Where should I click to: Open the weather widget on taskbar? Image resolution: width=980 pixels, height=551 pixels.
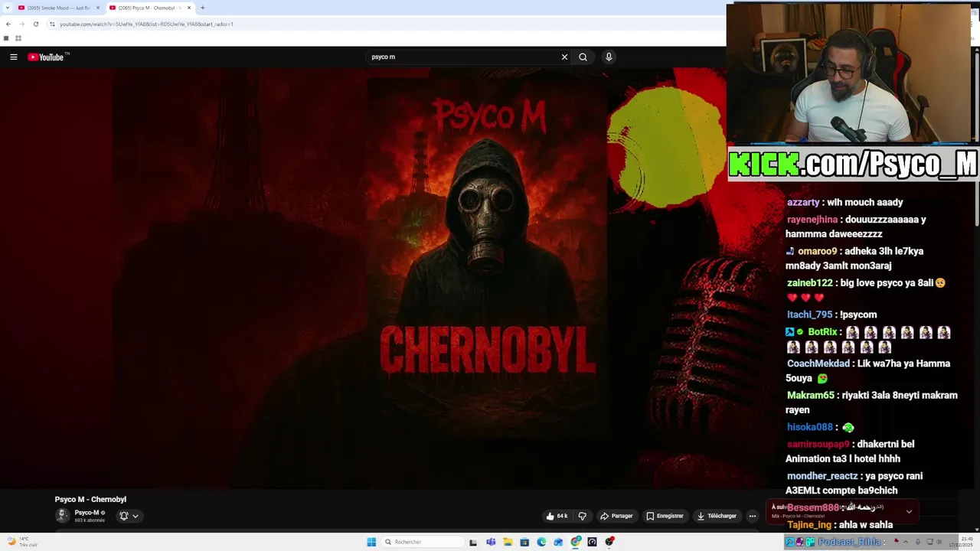[x=21, y=542]
